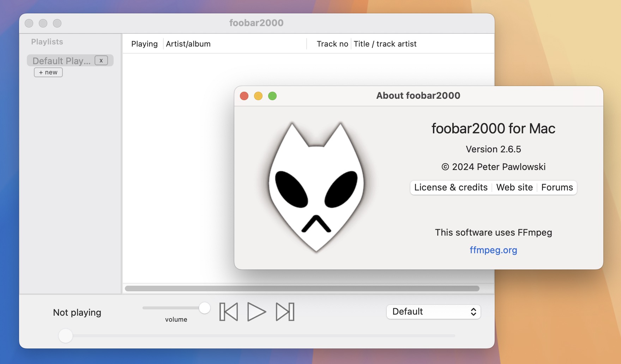Image resolution: width=621 pixels, height=364 pixels.
Task: Click This software uses FFmpeg text
Action: coord(493,232)
